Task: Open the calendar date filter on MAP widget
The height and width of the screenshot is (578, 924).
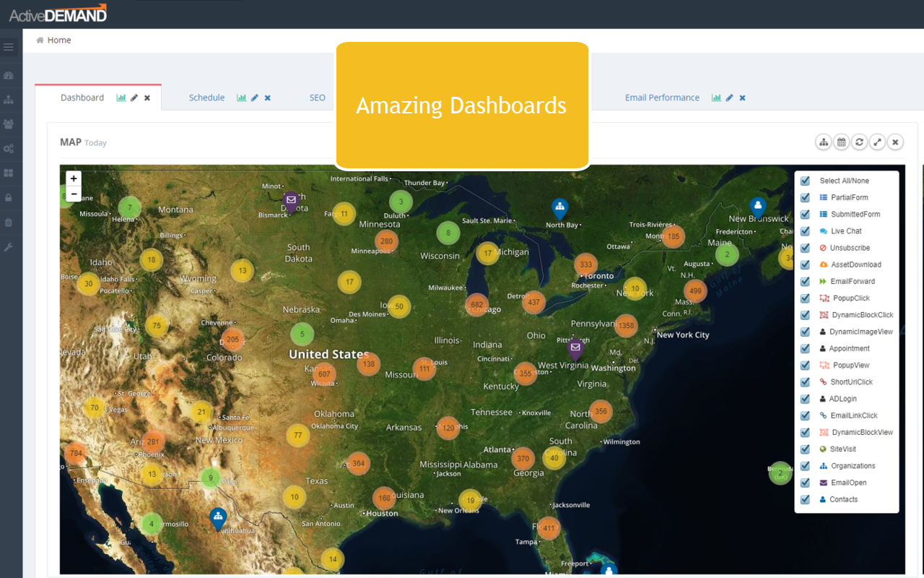Action: (842, 142)
